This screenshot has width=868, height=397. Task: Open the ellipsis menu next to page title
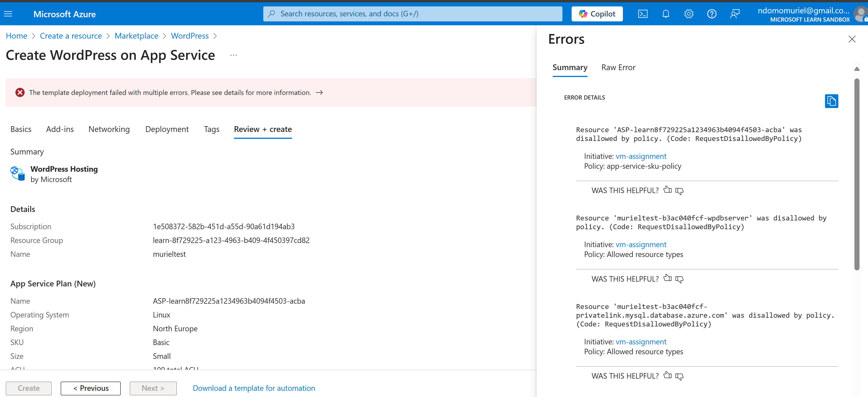point(234,55)
